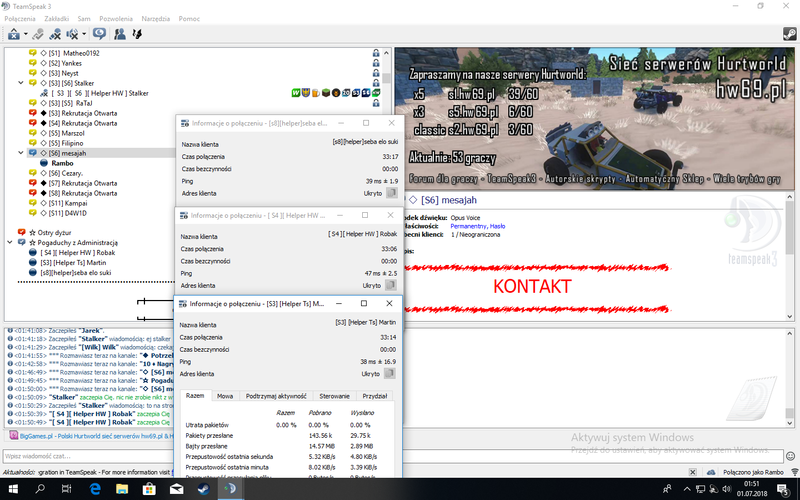Image resolution: width=800 pixels, height=500 pixels.
Task: Switch to the Razem tab
Action: [x=195, y=396]
